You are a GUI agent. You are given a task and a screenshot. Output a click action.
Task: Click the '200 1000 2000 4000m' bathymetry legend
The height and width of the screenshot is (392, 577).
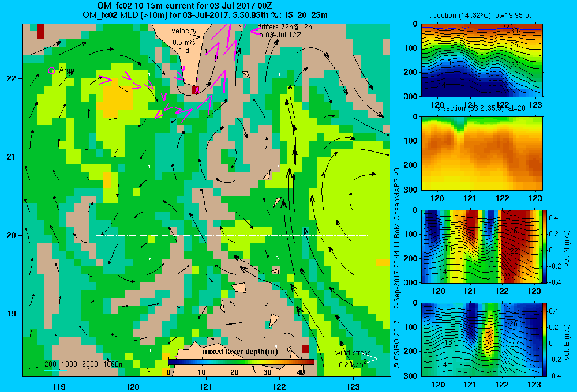84,364
